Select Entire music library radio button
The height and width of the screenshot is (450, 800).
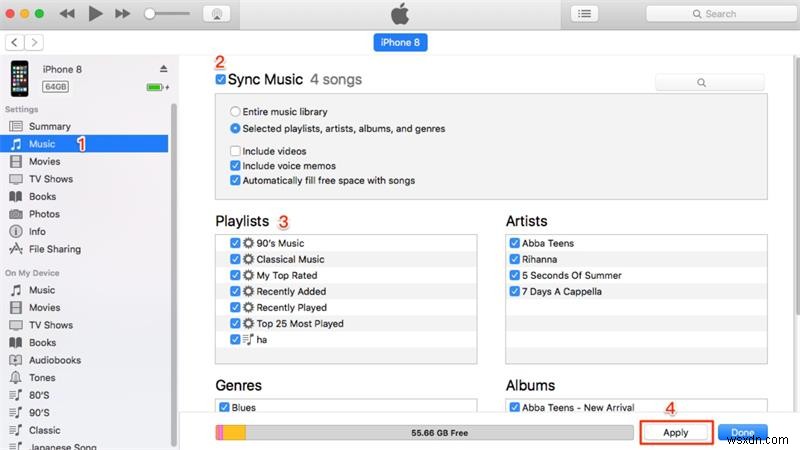pyautogui.click(x=235, y=111)
